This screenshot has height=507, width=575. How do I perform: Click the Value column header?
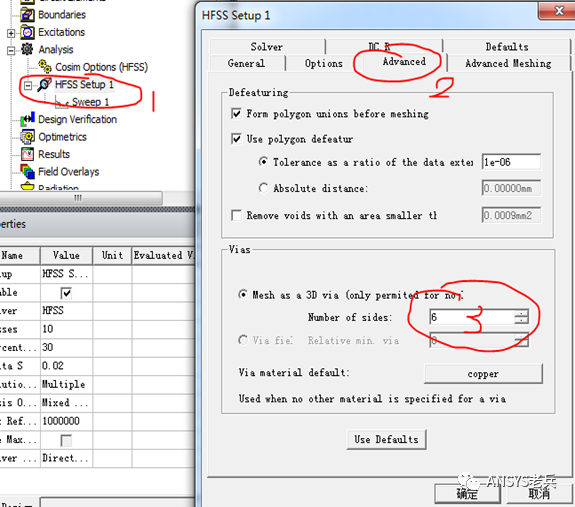66,256
